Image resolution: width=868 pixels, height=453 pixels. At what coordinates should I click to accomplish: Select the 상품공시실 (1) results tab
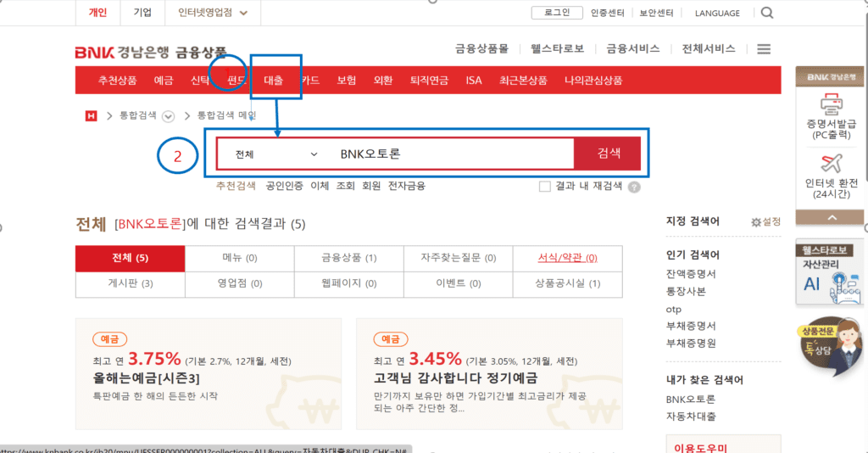point(567,283)
